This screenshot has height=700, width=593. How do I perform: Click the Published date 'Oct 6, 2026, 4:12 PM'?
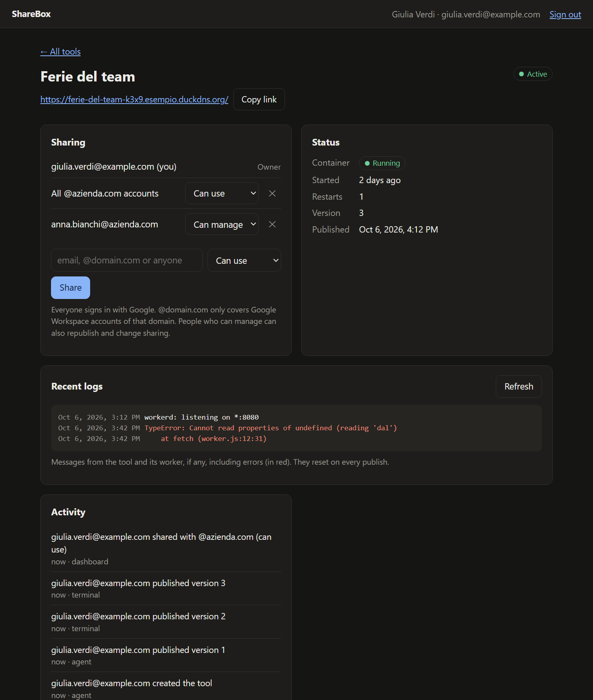[398, 229]
